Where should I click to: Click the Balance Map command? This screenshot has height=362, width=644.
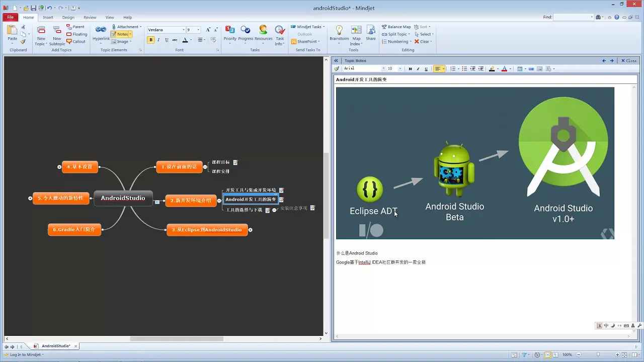[x=396, y=27]
